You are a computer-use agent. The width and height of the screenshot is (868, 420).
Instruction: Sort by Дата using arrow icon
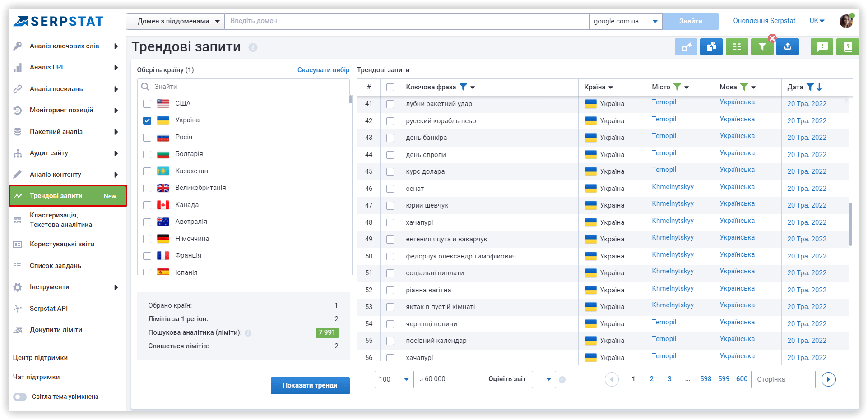819,87
